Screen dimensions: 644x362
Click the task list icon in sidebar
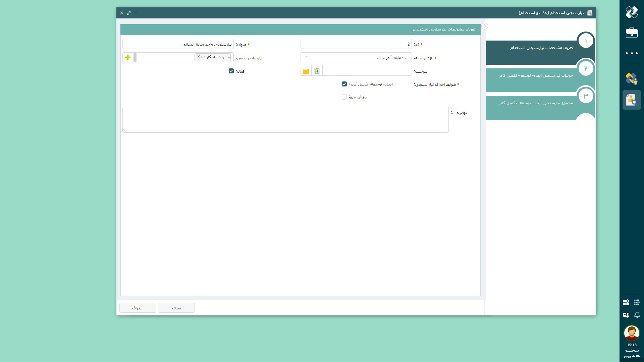coord(637,302)
